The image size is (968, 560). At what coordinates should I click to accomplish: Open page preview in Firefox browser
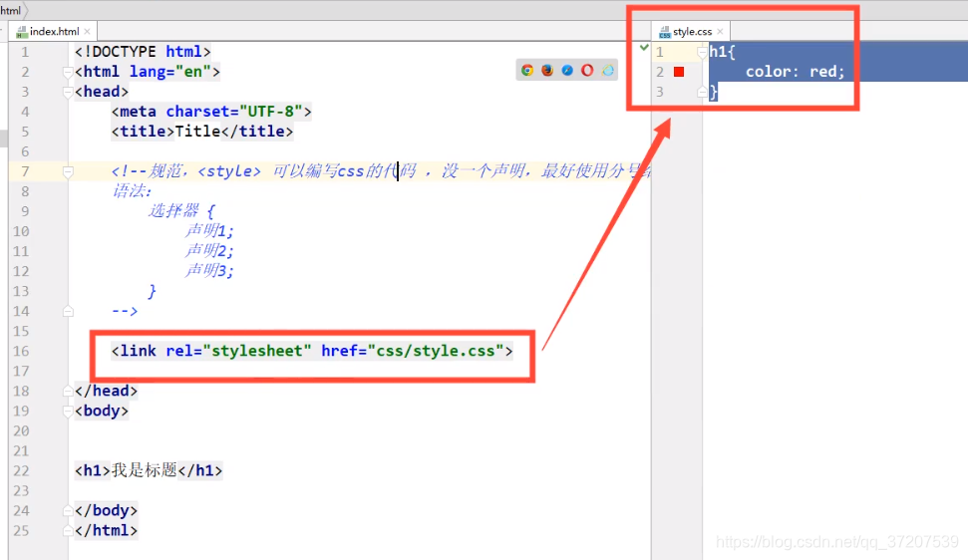coord(547,71)
